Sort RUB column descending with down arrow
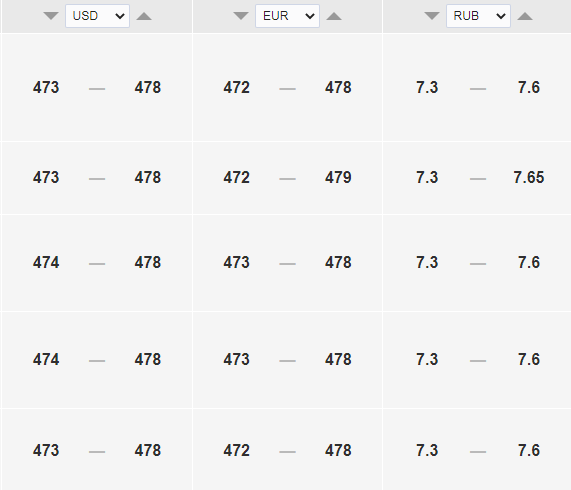Image resolution: width=571 pixels, height=490 pixels. point(432,16)
